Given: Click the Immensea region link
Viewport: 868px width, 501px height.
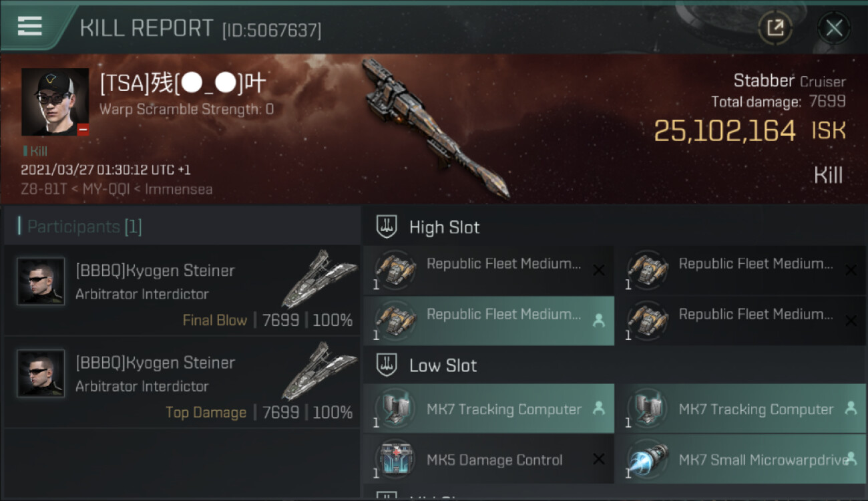Looking at the screenshot, I should pyautogui.click(x=180, y=189).
